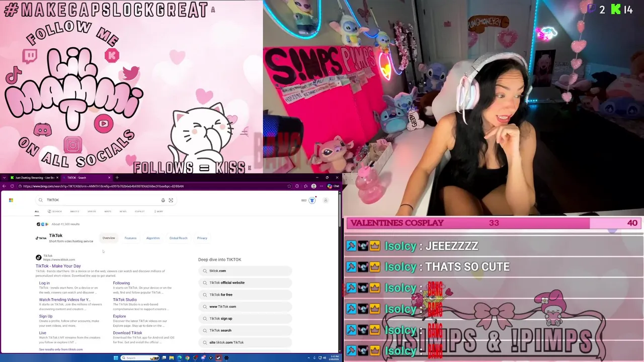Viewport: 644px width, 362px height.
Task: Start voice search with microphone icon
Action: [x=163, y=200]
